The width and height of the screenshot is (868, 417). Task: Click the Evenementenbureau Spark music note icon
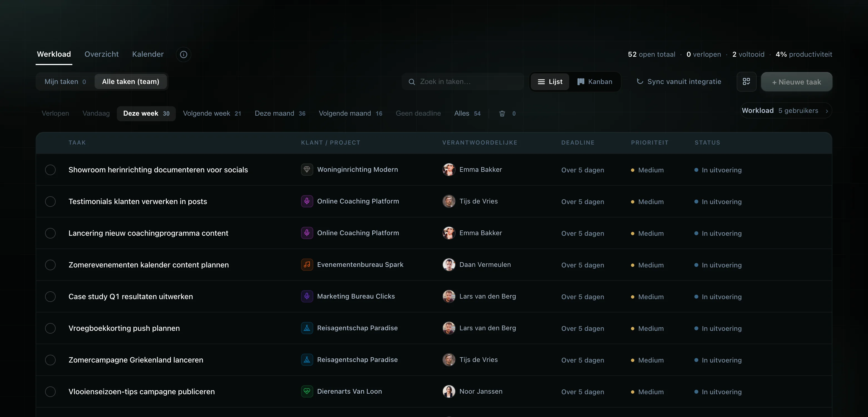point(307,264)
